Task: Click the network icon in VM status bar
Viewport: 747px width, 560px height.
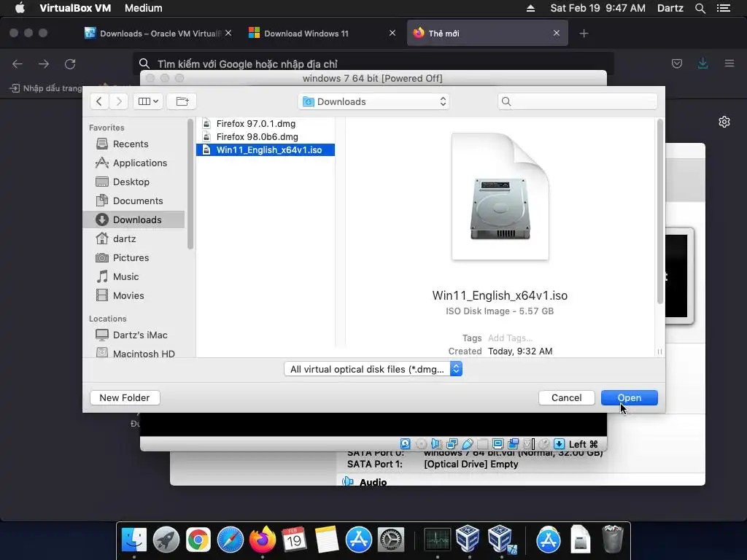Action: coord(452,444)
